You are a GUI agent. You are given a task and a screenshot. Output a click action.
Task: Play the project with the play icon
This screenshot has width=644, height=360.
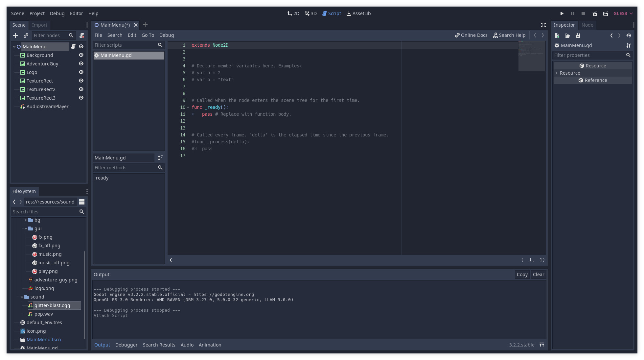[562, 13]
